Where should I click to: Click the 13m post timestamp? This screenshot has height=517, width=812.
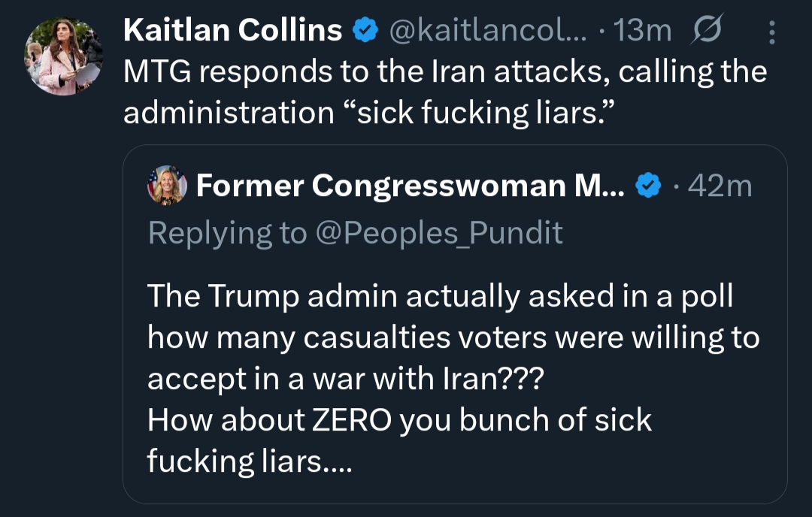pyautogui.click(x=644, y=31)
